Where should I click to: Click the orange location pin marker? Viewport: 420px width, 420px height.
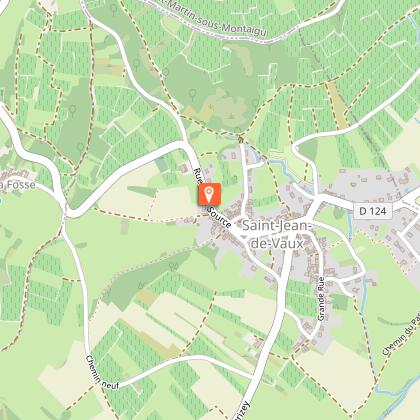click(210, 194)
